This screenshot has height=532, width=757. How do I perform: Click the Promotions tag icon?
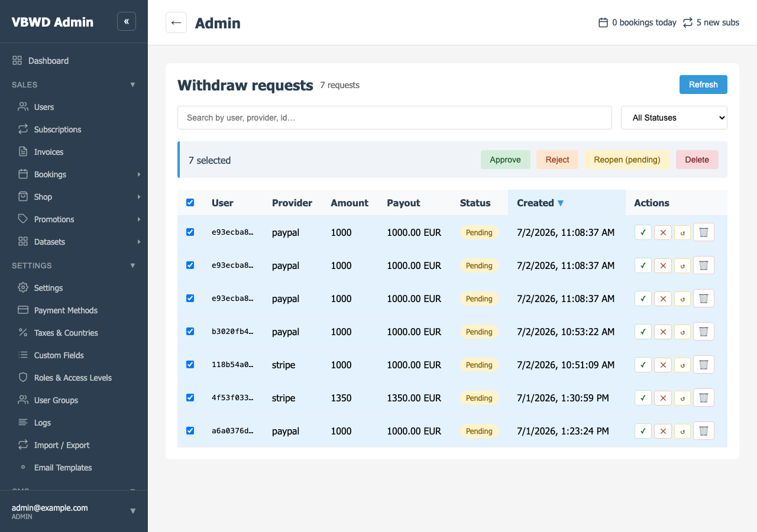(x=23, y=219)
